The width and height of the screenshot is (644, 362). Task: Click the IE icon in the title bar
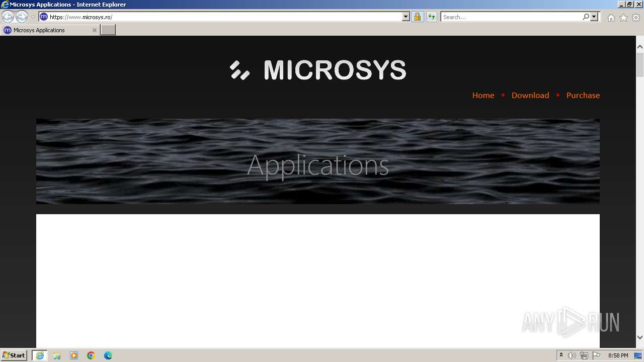(5, 5)
